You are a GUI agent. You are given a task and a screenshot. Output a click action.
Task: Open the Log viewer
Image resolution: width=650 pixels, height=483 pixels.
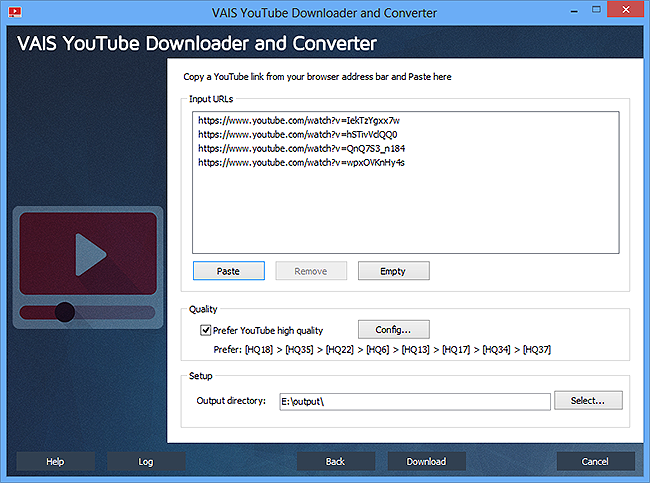coord(146,461)
